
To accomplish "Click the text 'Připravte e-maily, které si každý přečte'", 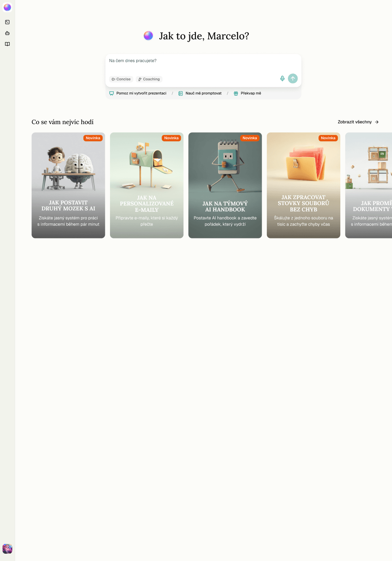I will click(x=147, y=221).
